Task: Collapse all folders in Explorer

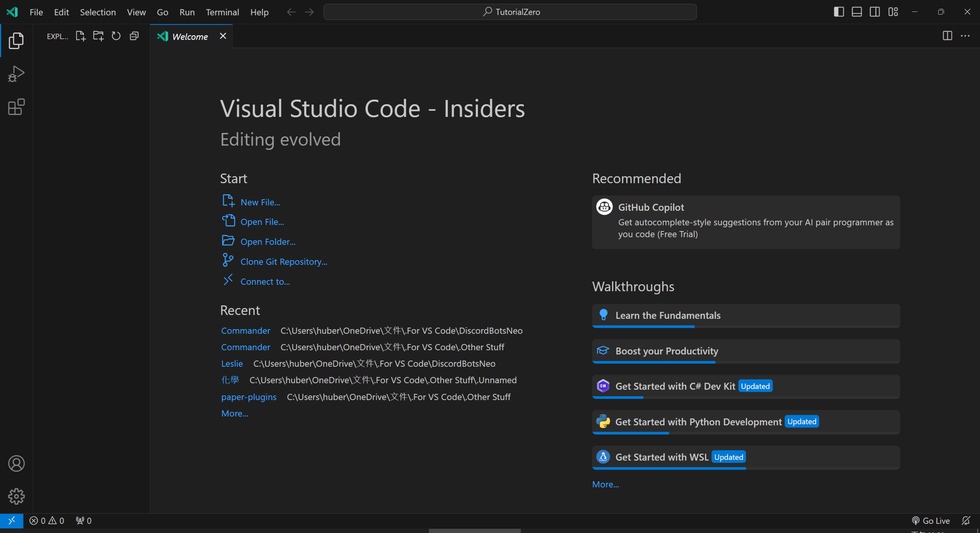Action: [x=134, y=36]
